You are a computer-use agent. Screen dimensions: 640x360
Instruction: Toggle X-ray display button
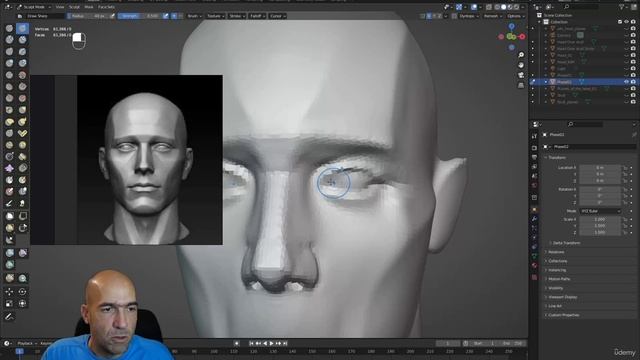pos(489,7)
